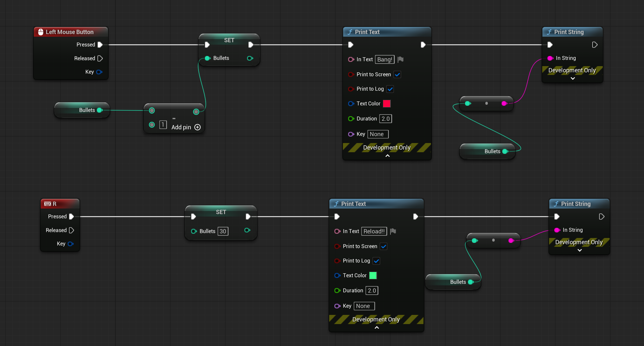This screenshot has width=644, height=346.
Task: Open the red Text Color swatch
Action: coord(387,104)
